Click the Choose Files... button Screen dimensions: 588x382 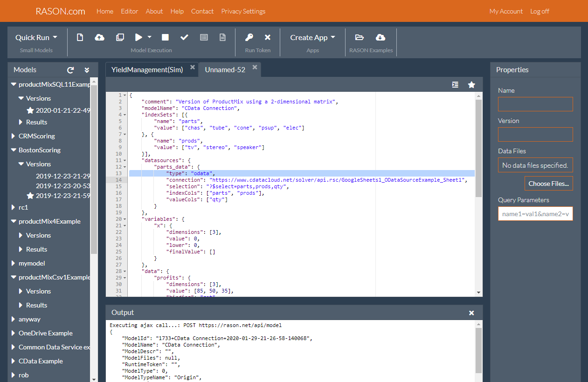(548, 184)
